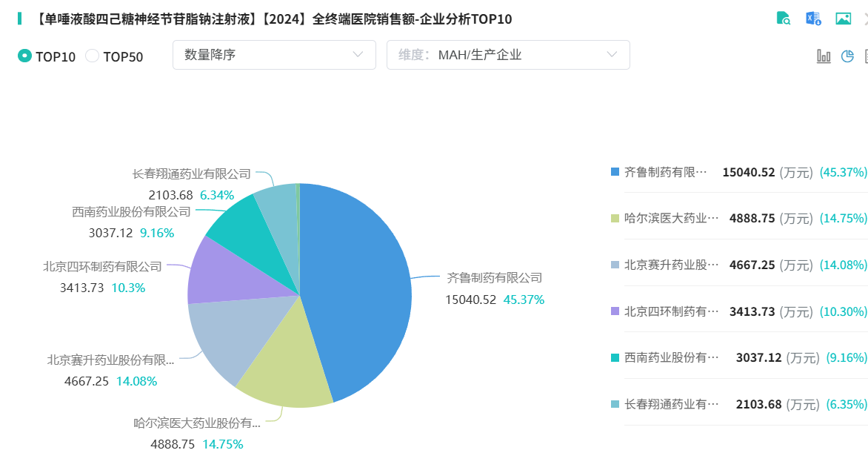868x473 pixels.
Task: Click the partially visible table view icon
Action: point(866,56)
